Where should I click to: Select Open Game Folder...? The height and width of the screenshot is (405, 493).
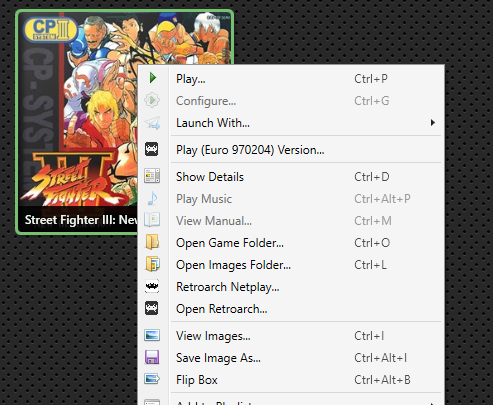click(291, 243)
